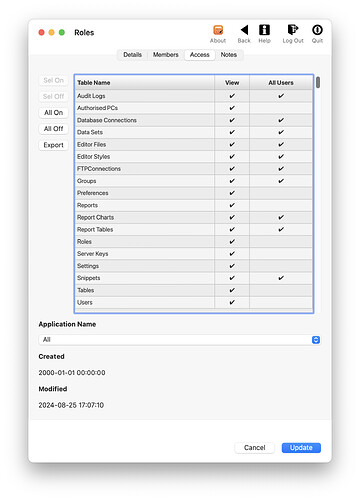The image size is (360, 500).
Task: Click the access table scrollbar thumb
Action: tap(318, 82)
